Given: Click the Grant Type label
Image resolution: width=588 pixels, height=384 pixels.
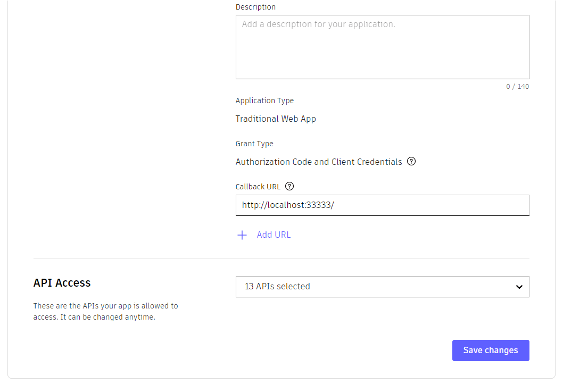Looking at the screenshot, I should click(x=254, y=144).
